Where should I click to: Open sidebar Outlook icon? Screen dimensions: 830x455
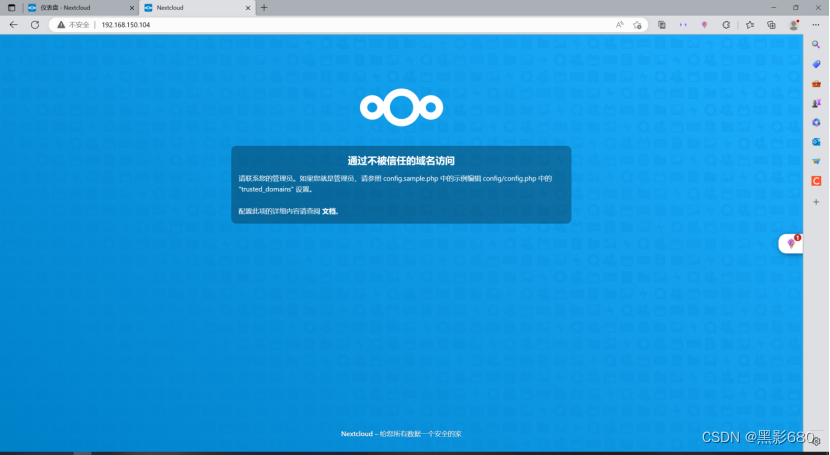pyautogui.click(x=816, y=142)
